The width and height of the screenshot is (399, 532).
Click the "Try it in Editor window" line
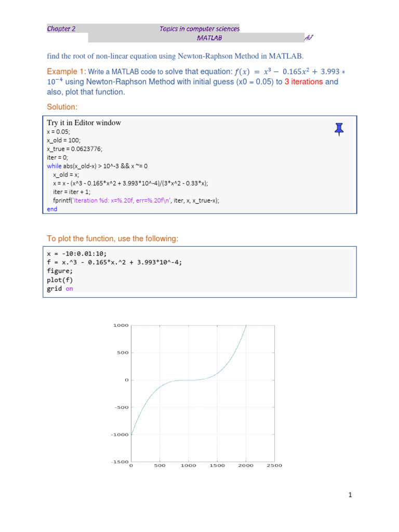point(84,123)
